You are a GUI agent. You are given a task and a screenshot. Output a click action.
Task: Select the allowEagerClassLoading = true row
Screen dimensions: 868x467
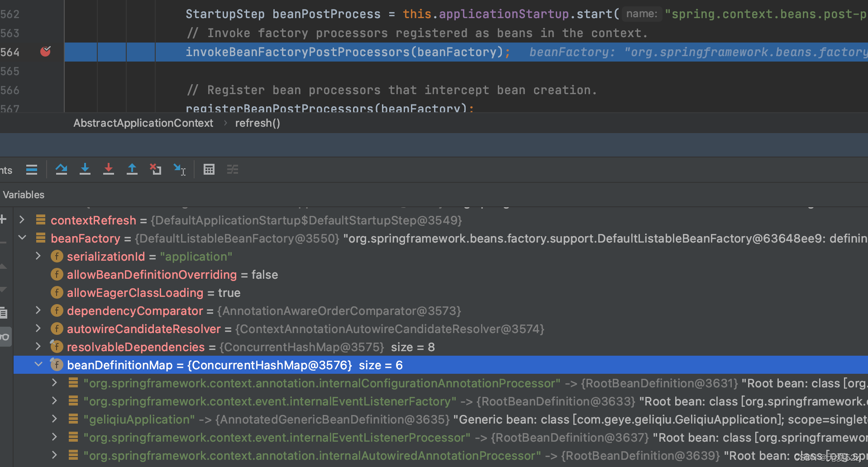coord(441,293)
